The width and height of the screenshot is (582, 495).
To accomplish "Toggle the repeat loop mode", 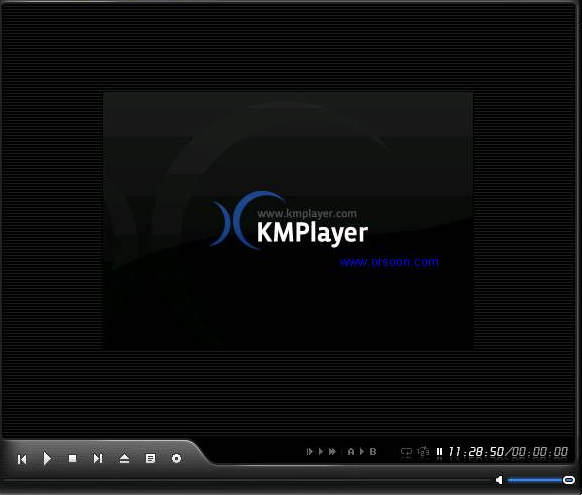I will [406, 452].
